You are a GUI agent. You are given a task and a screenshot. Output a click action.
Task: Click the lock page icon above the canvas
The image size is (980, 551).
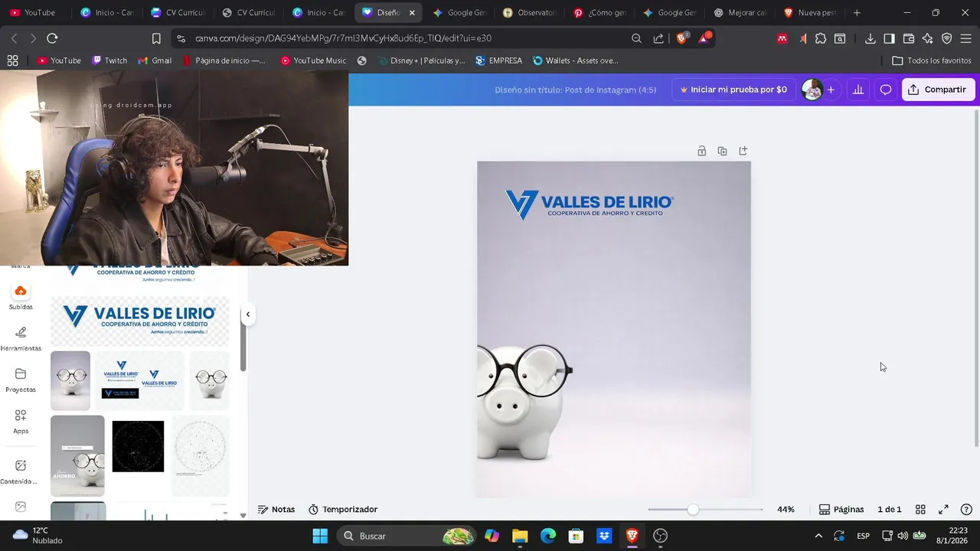click(x=701, y=152)
